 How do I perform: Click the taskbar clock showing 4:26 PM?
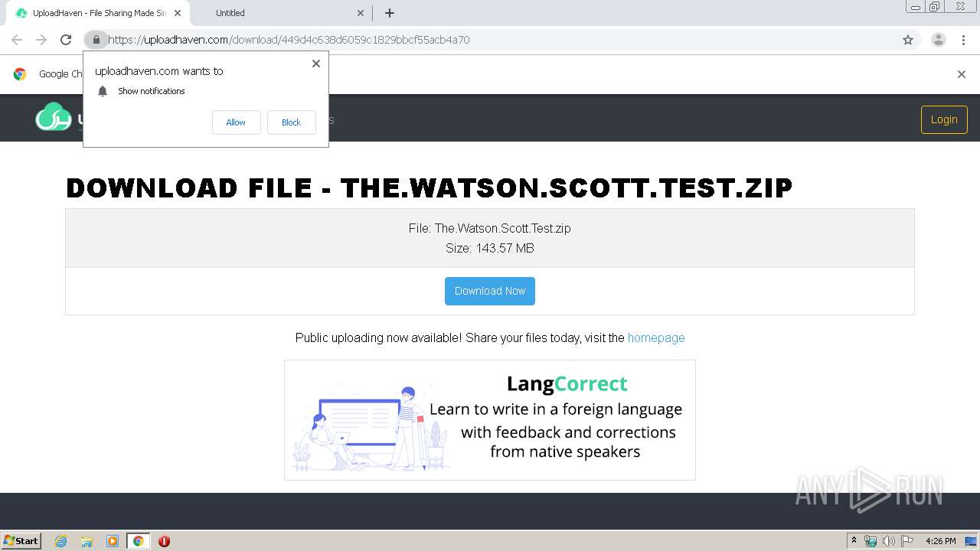tap(941, 541)
